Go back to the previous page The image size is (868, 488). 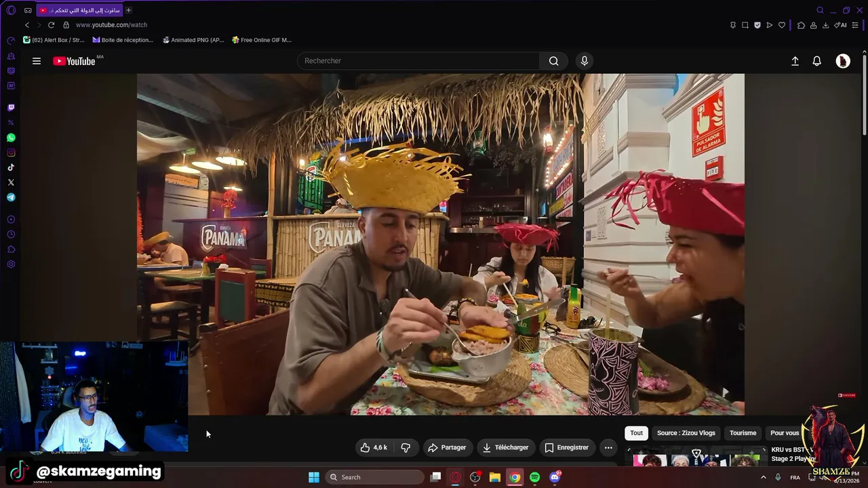(x=27, y=25)
